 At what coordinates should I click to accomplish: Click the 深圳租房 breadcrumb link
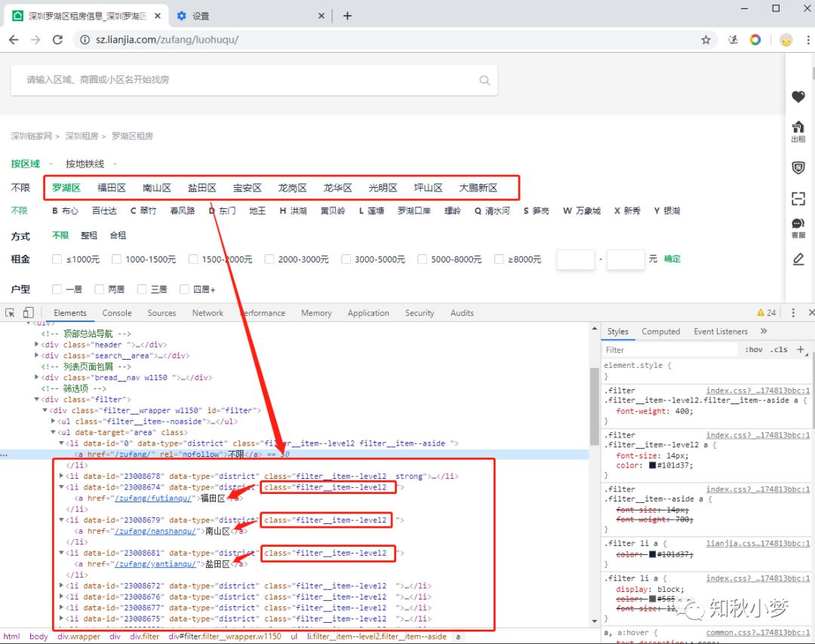pyautogui.click(x=81, y=136)
